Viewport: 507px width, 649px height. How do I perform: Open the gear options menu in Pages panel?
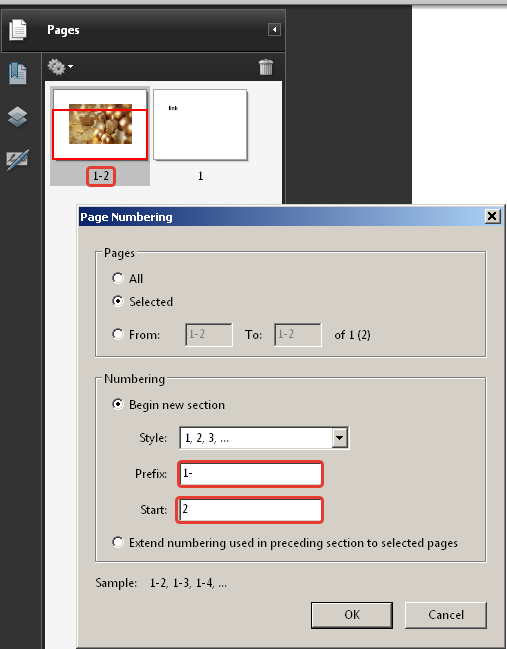60,67
